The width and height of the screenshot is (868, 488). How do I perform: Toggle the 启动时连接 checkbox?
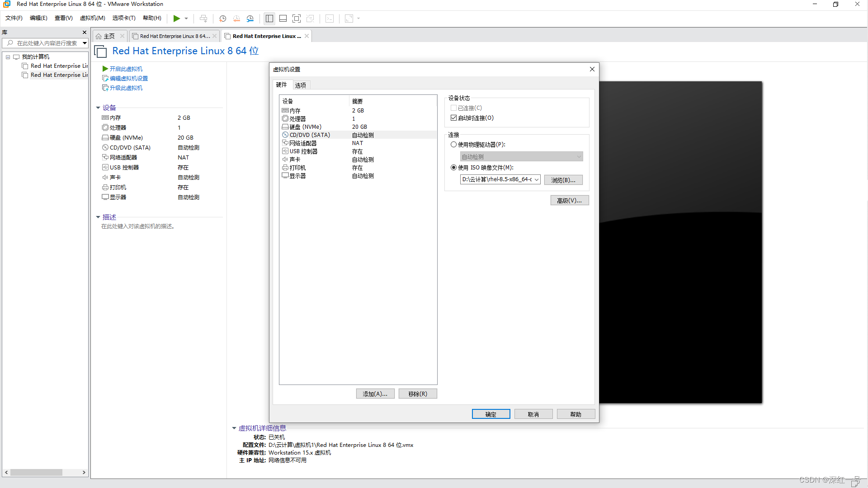(x=453, y=118)
